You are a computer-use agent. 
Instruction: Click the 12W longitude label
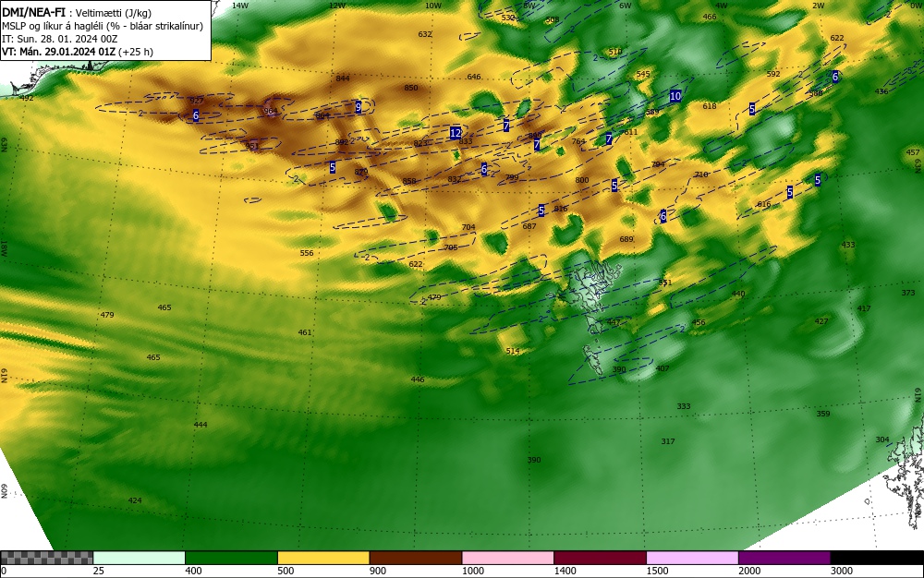click(x=337, y=6)
